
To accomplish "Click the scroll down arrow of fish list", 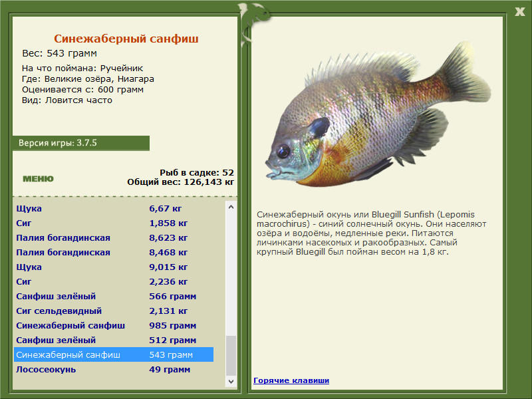I will coord(231,381).
